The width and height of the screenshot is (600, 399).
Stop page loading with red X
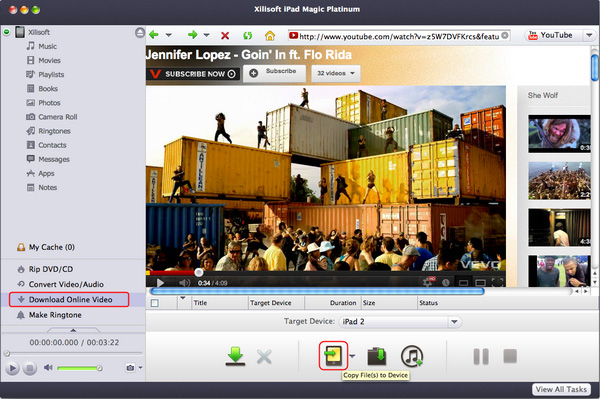tap(225, 36)
